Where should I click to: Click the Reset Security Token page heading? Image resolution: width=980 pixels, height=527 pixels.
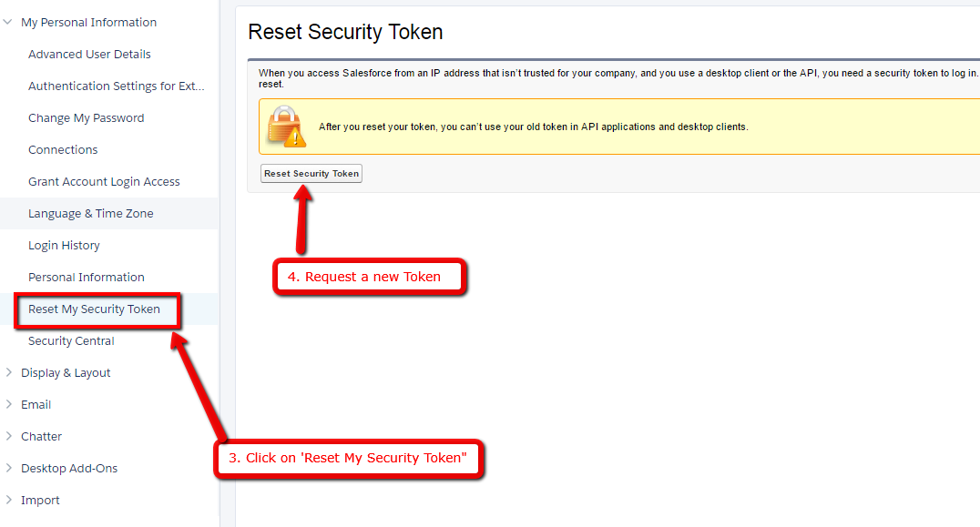[x=345, y=32]
